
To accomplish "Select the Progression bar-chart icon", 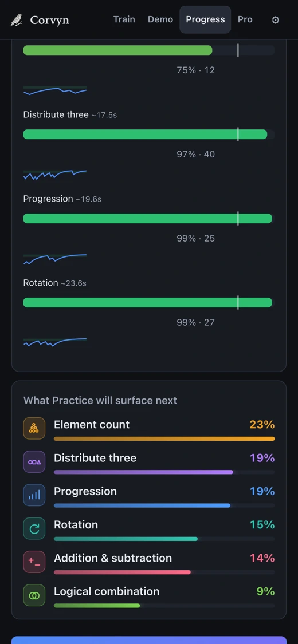I will click(x=34, y=495).
